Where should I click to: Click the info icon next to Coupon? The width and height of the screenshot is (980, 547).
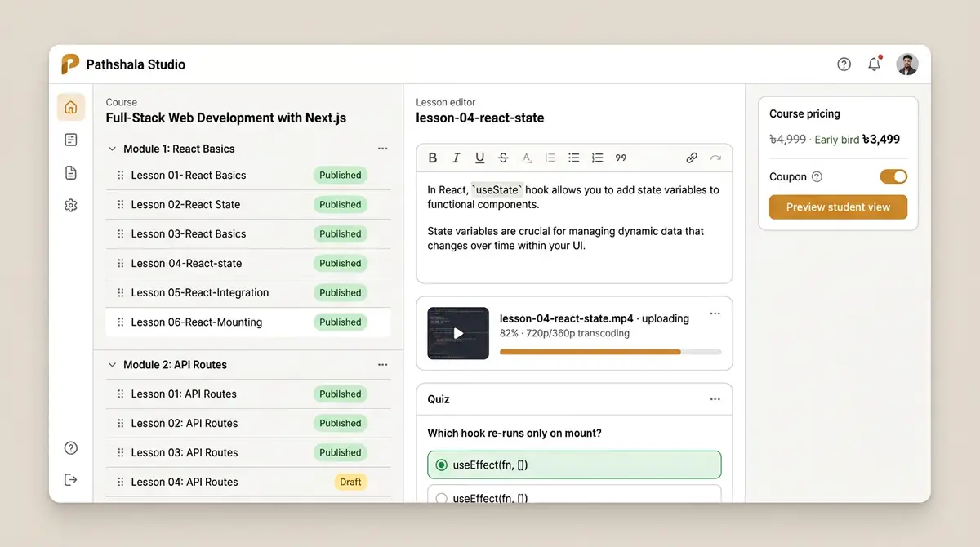(x=817, y=176)
